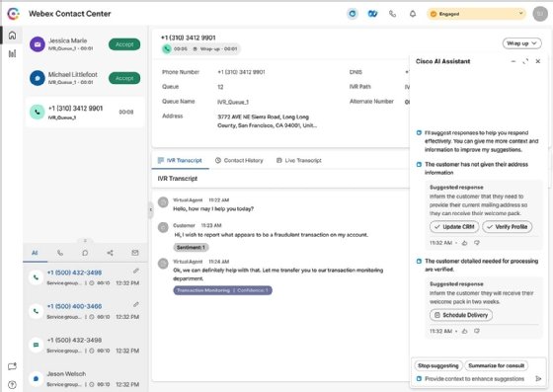This screenshot has height=392, width=553.
Task: Filter history by social share icon
Action: click(110, 253)
